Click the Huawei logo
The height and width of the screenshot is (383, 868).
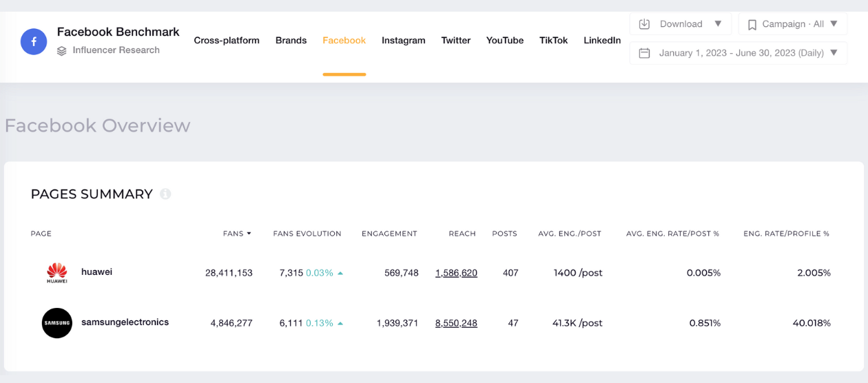[57, 273]
